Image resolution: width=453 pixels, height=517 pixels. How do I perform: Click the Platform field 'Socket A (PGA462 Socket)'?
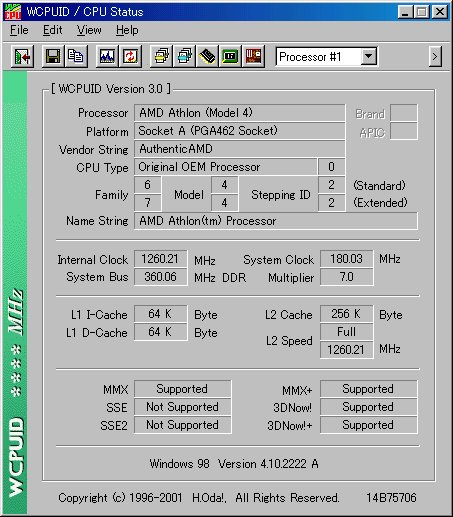239,131
